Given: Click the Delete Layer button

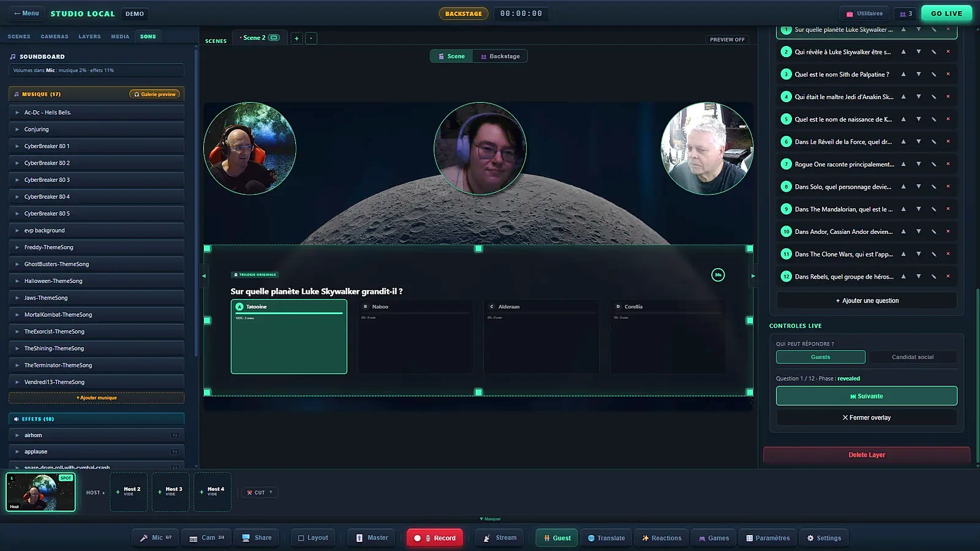Looking at the screenshot, I should pyautogui.click(x=867, y=455).
